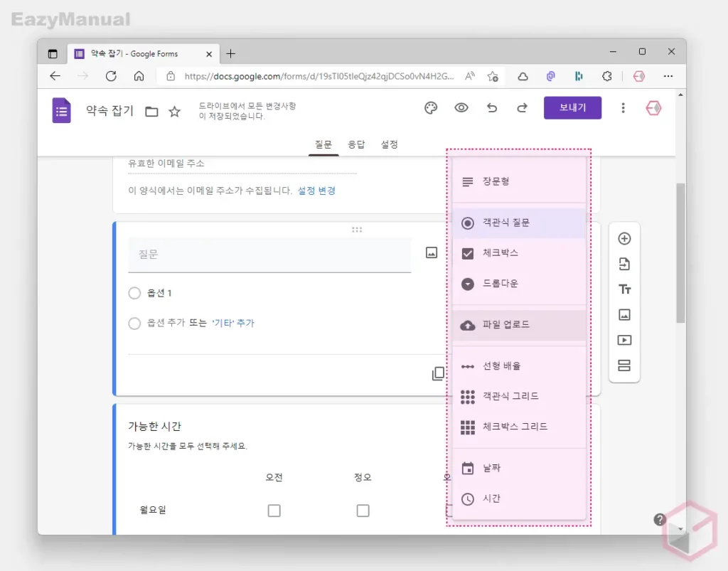Add a new question with the plus icon
728x571 pixels.
[624, 239]
